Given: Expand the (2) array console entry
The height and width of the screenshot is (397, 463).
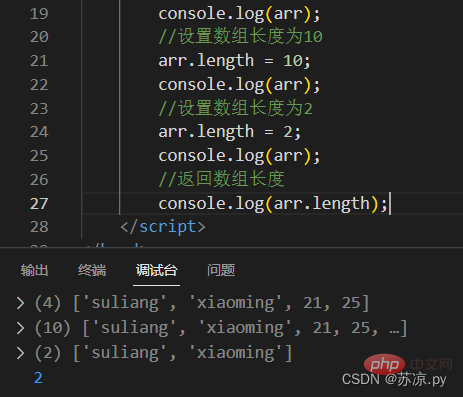Looking at the screenshot, I should coord(20,353).
